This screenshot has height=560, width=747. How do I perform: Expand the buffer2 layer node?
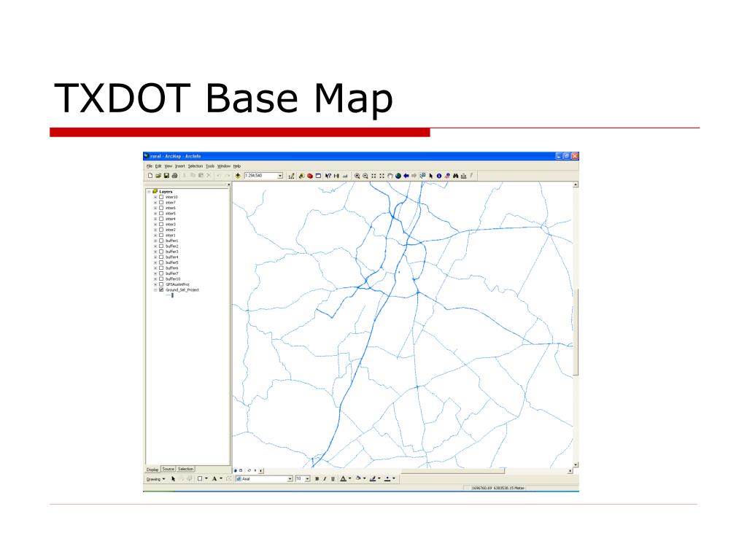[x=155, y=246]
